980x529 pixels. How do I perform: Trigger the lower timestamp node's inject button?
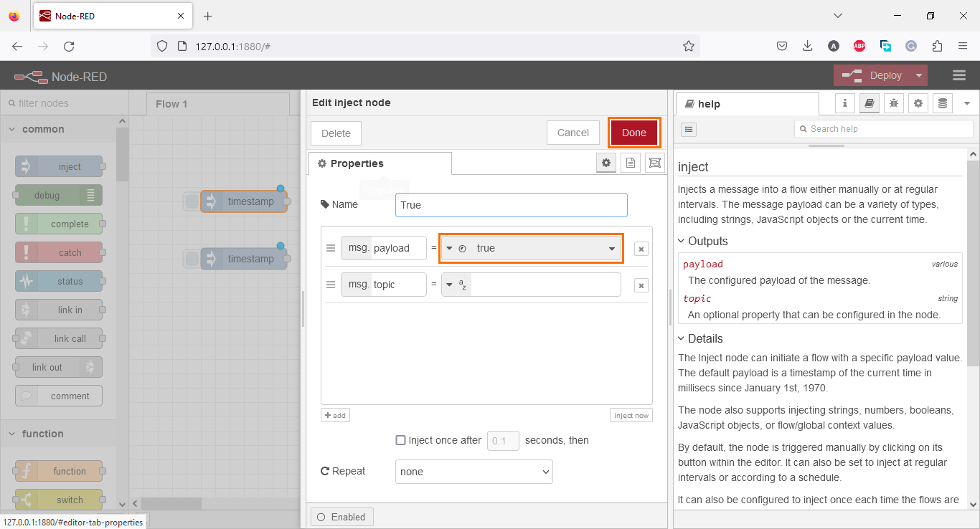(192, 259)
